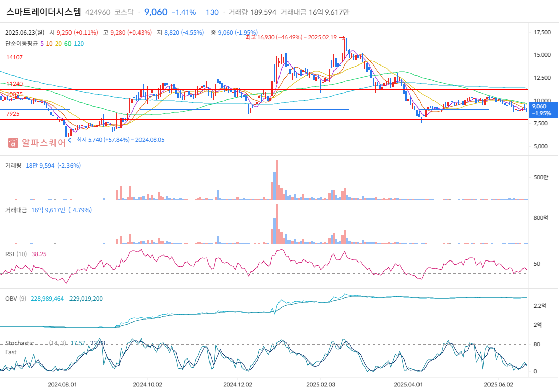559x392 pixels.
Task: Click the 800억 axis label
Action: (x=541, y=218)
